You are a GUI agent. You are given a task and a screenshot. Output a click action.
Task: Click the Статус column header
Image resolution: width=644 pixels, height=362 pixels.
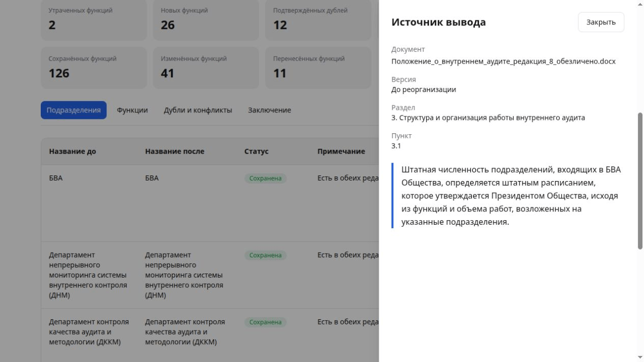point(256,152)
